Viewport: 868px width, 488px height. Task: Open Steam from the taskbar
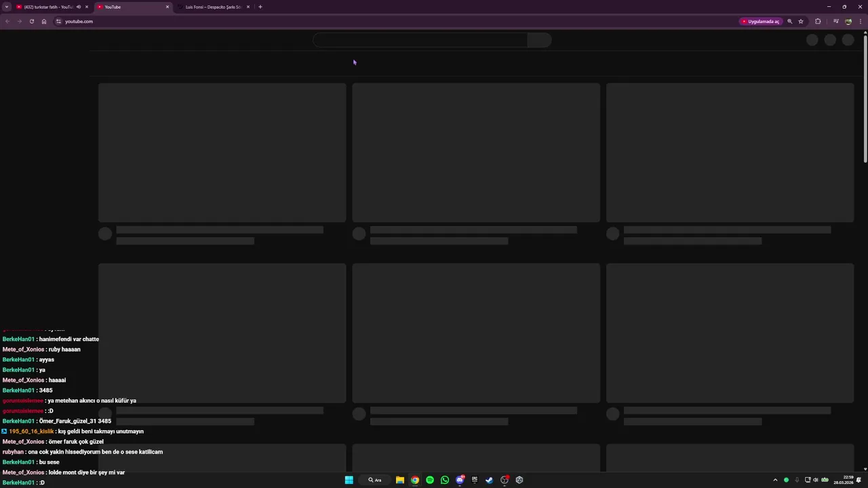click(x=490, y=480)
